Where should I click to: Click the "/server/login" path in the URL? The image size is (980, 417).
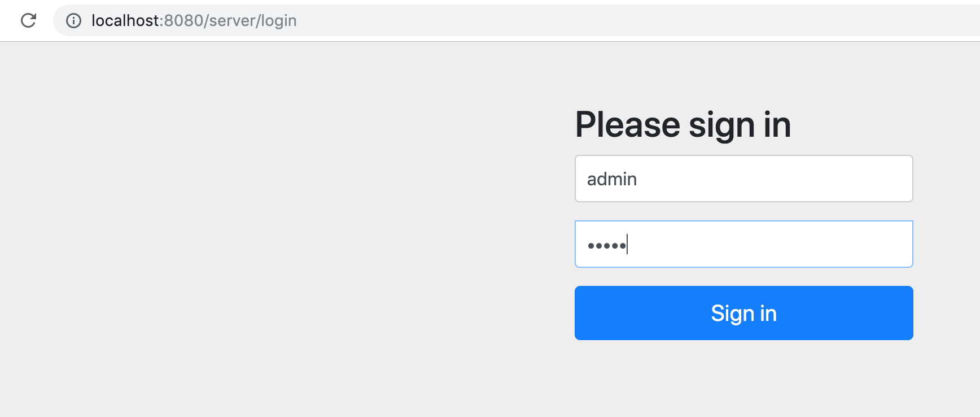pyautogui.click(x=250, y=21)
